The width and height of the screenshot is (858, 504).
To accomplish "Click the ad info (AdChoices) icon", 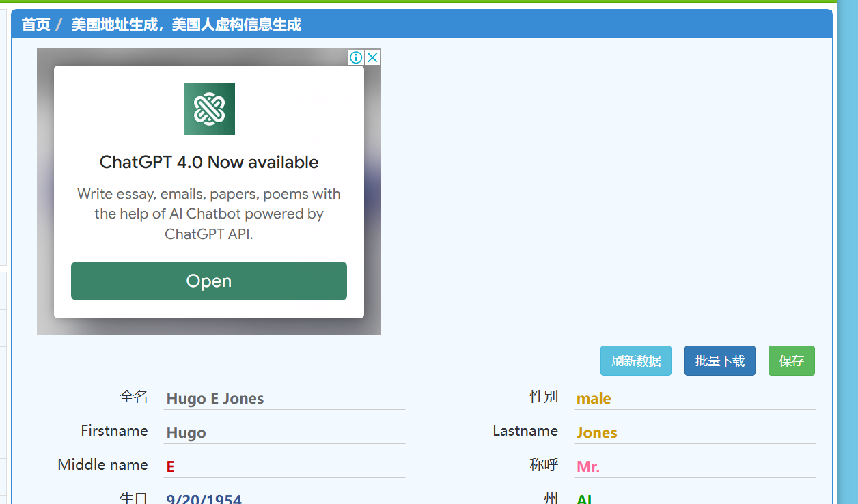I will pyautogui.click(x=356, y=57).
